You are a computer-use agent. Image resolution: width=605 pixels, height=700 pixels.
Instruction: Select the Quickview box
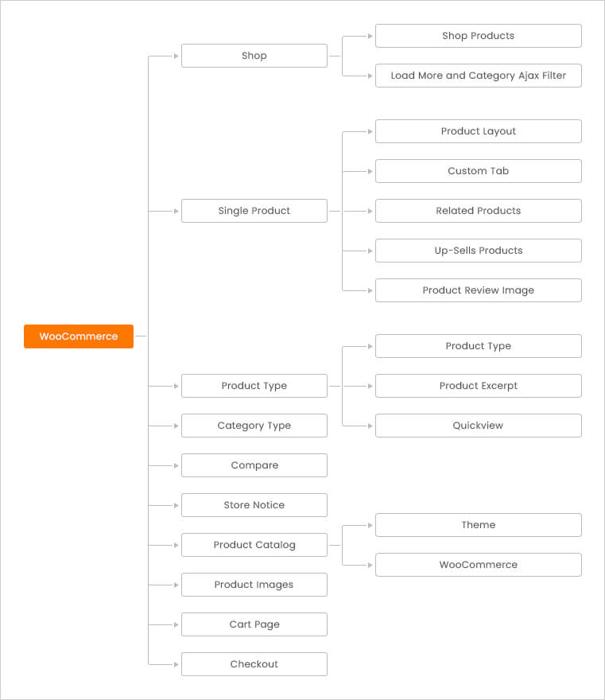coord(479,426)
